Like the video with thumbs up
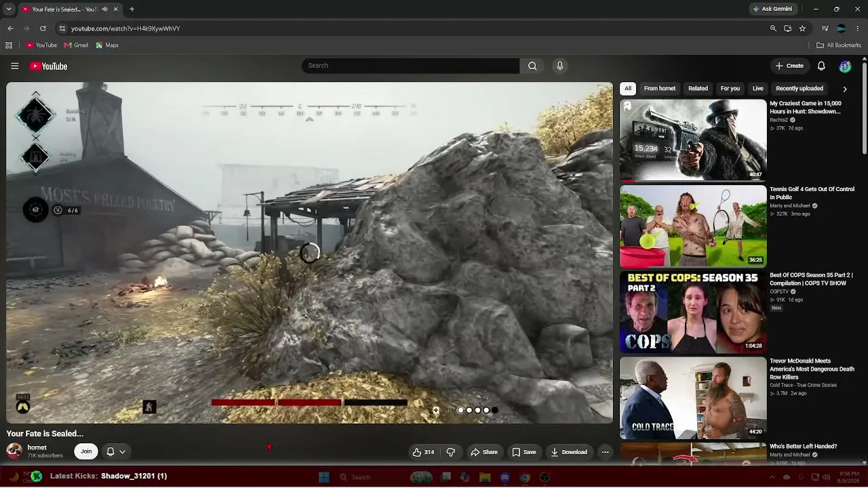Viewport: 868px width, 488px height. point(424,452)
